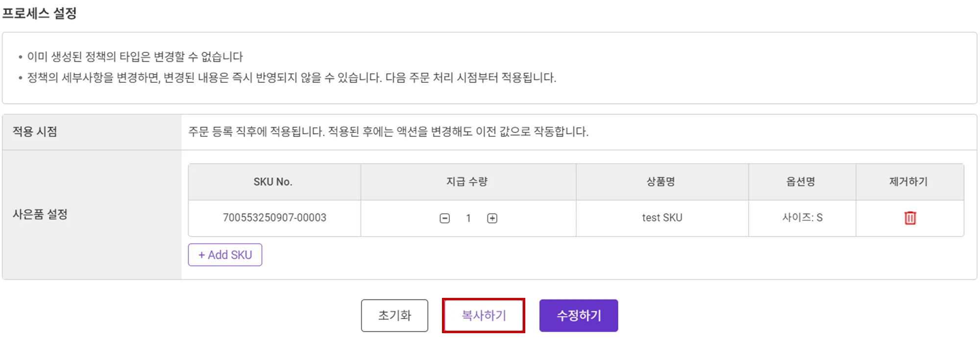Click the 상품명 column header

(661, 182)
